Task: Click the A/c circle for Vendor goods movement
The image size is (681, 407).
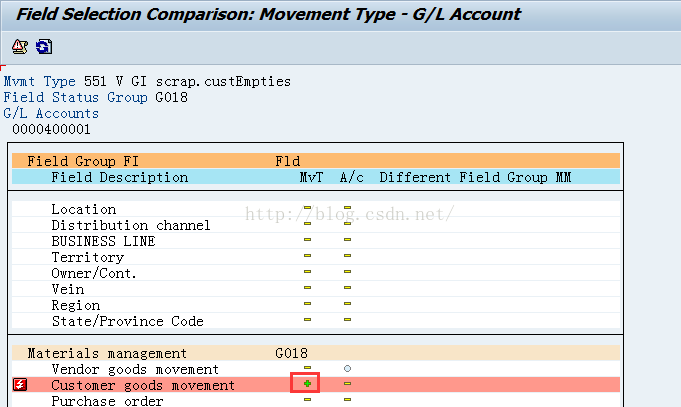Action: 347,368
